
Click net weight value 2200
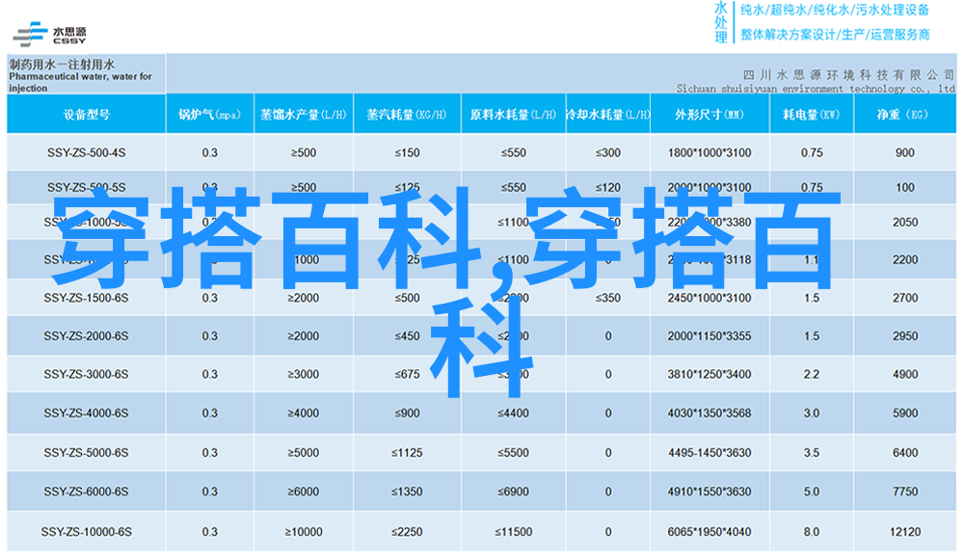point(905,259)
